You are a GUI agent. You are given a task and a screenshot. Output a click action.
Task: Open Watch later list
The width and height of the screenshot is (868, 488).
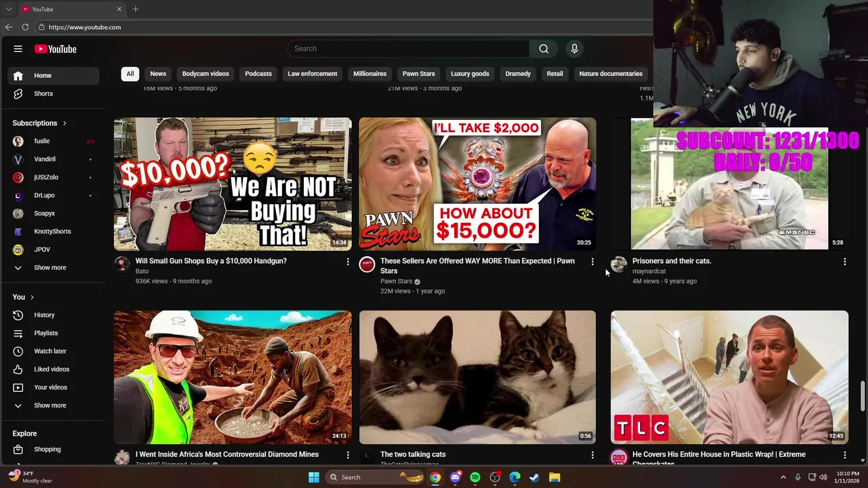pyautogui.click(x=54, y=351)
